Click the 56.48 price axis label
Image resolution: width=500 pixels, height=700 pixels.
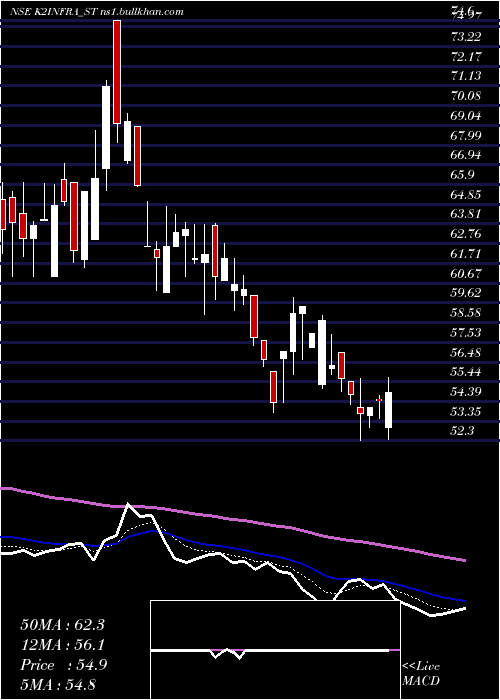click(x=467, y=353)
